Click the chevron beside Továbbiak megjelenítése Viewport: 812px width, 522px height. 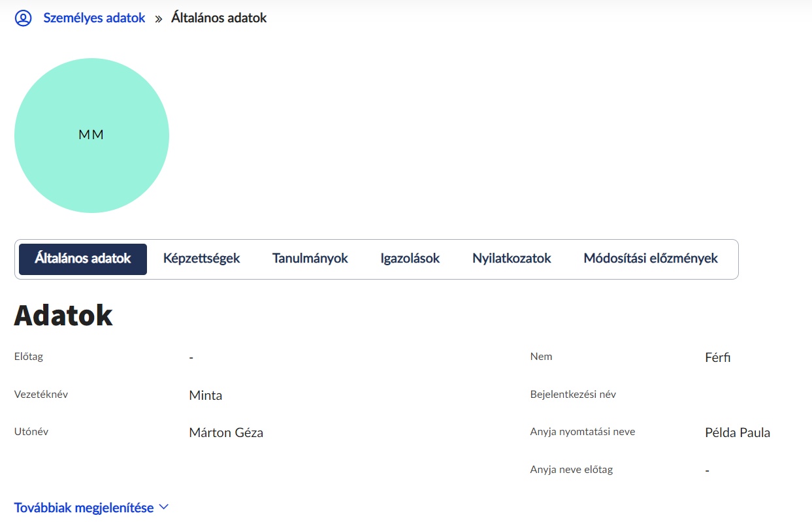point(164,507)
